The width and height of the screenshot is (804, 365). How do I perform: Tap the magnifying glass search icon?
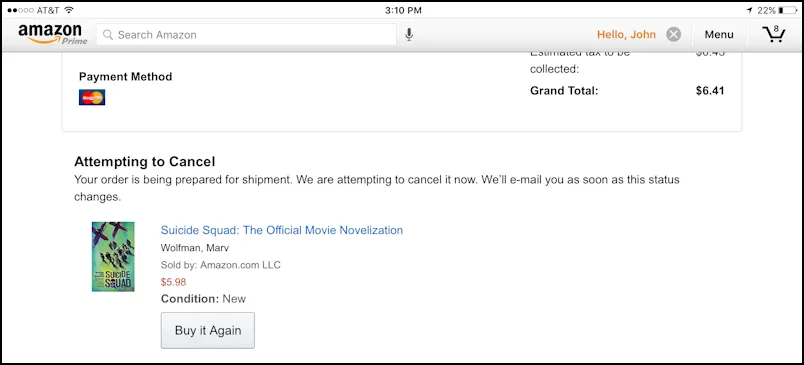[x=108, y=35]
